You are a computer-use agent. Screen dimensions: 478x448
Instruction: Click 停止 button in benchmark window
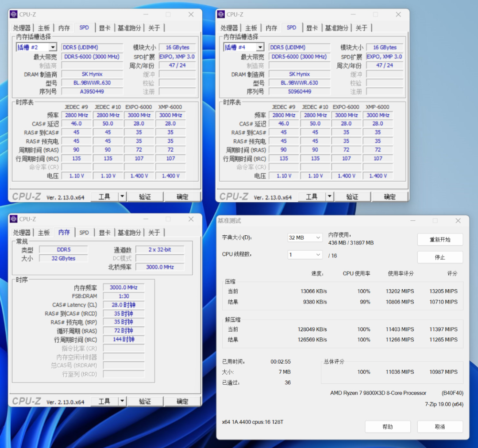click(x=440, y=257)
